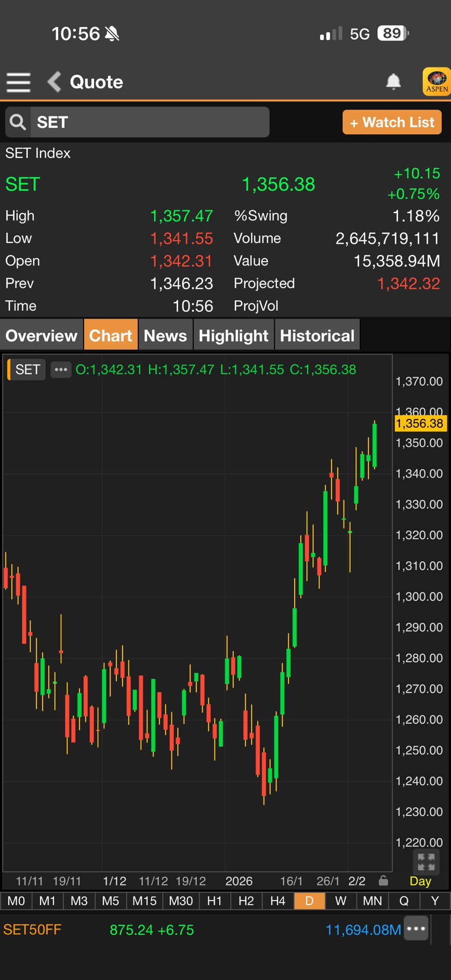
Task: Open notifications bell
Action: tap(393, 82)
